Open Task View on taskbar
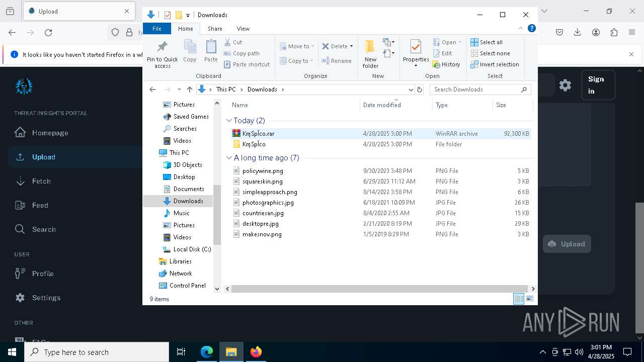 [x=181, y=352]
